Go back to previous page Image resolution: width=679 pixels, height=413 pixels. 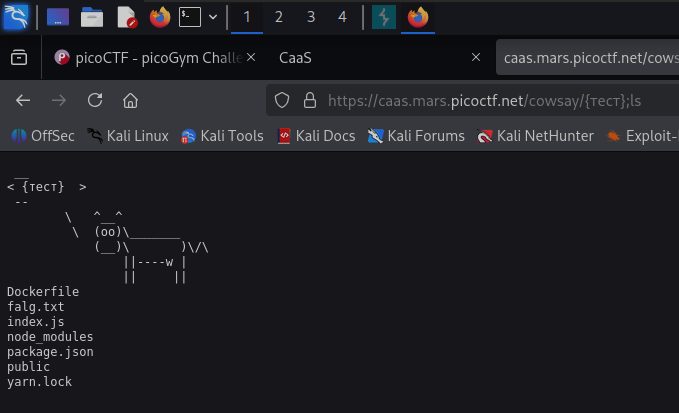pos(23,100)
